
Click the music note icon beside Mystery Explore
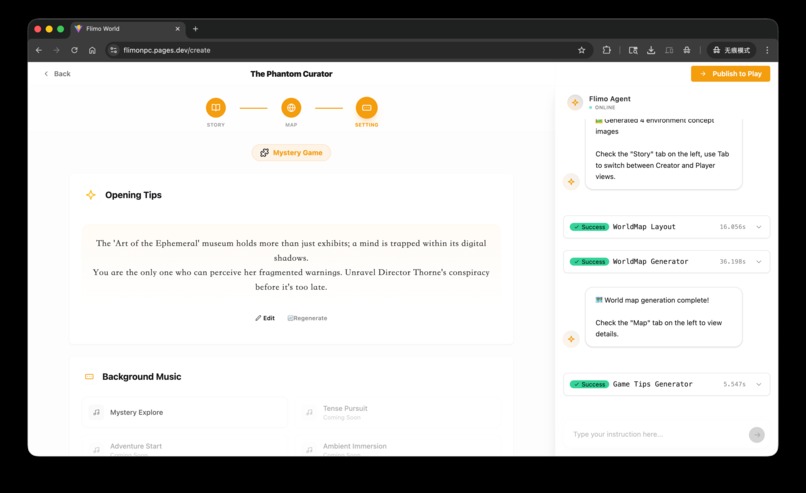tap(96, 412)
